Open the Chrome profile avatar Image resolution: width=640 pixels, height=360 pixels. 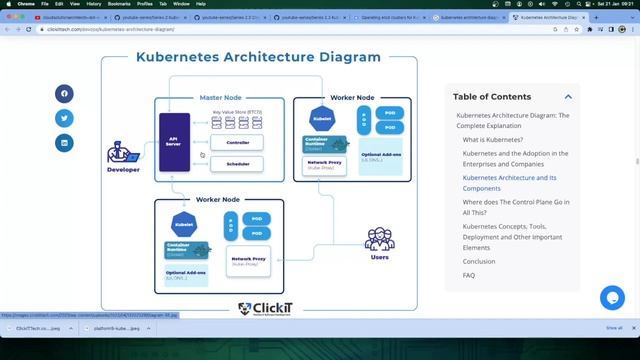tap(622, 29)
